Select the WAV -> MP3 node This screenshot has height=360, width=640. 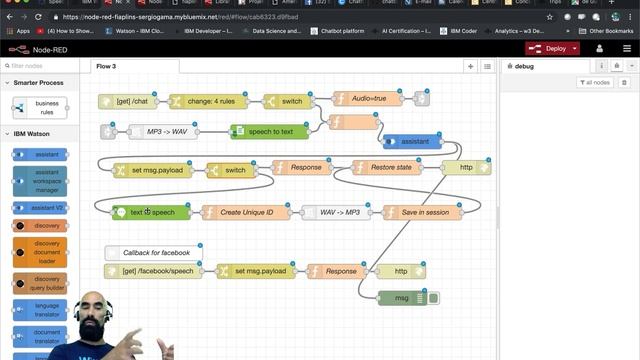coord(336,212)
